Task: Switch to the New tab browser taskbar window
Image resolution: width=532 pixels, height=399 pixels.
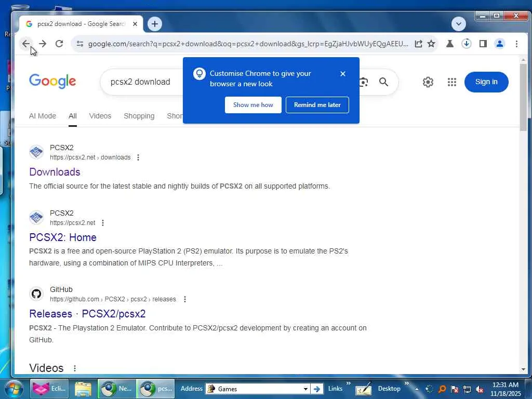Action: 117,389
